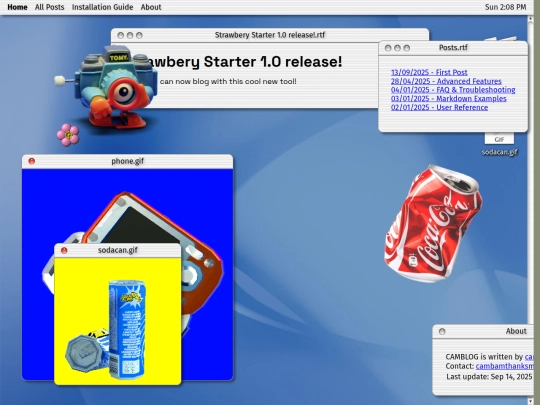Open the Home menu item
Viewport: 540px width, 405px height.
pos(17,7)
